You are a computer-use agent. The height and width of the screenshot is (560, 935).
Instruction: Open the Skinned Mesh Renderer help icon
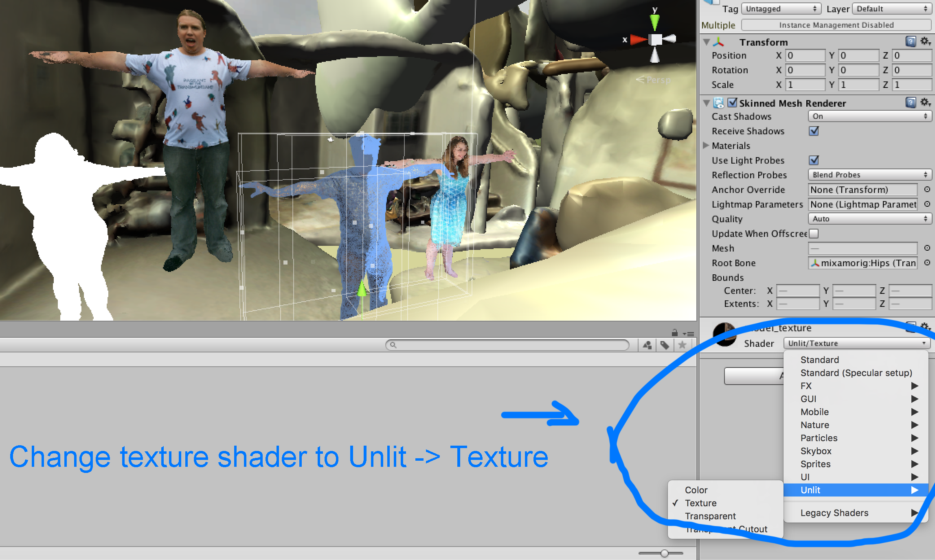[911, 103]
